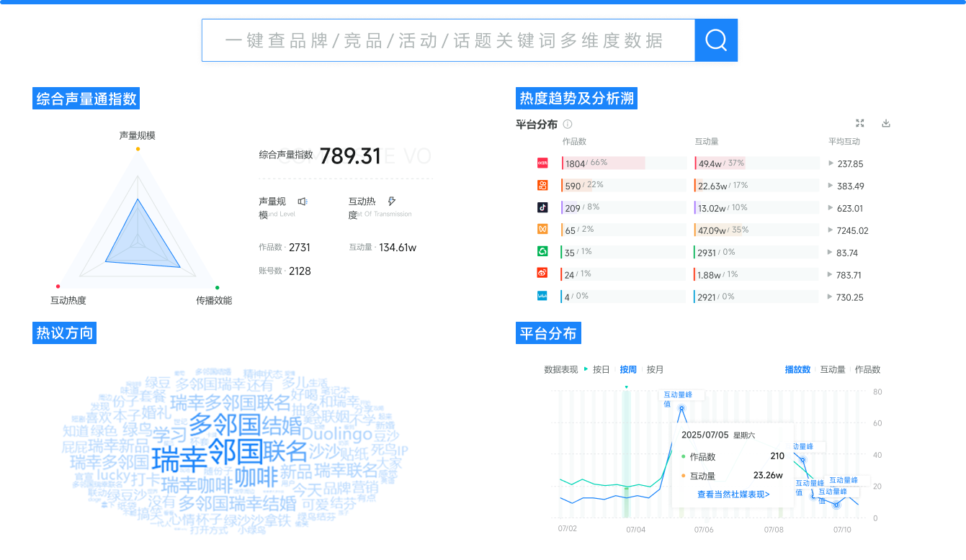The image size is (966, 560).
Task: Click the 传播效能 radar axis label
Action: 215,300
